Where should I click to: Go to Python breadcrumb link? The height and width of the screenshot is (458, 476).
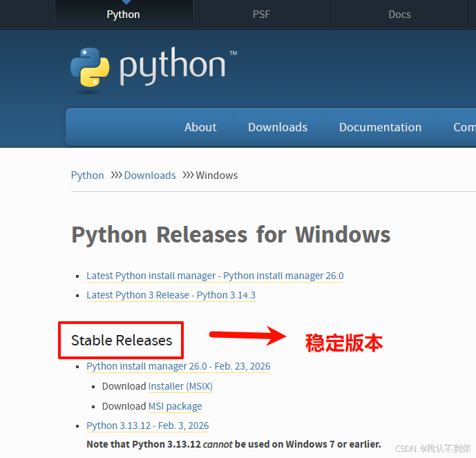[88, 175]
